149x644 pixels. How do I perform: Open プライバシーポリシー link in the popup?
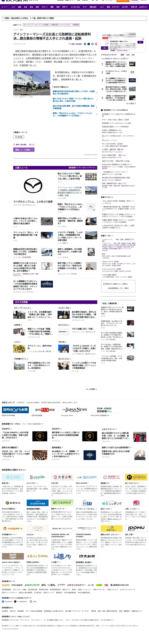tap(123, 50)
